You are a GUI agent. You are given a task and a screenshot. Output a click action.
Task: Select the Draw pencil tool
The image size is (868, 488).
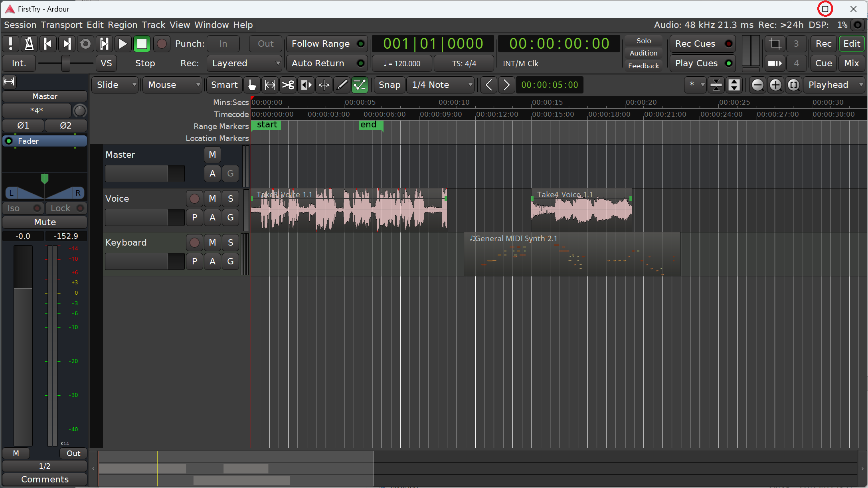pos(342,85)
